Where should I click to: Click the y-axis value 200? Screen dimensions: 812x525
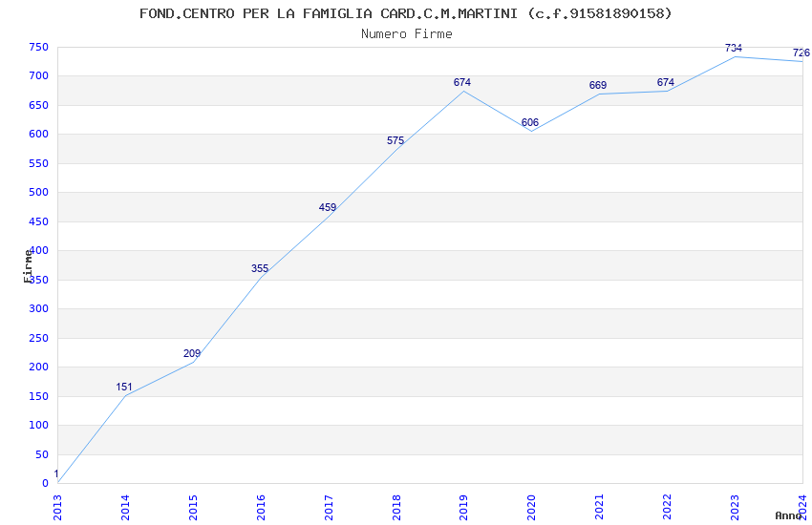pos(39,367)
